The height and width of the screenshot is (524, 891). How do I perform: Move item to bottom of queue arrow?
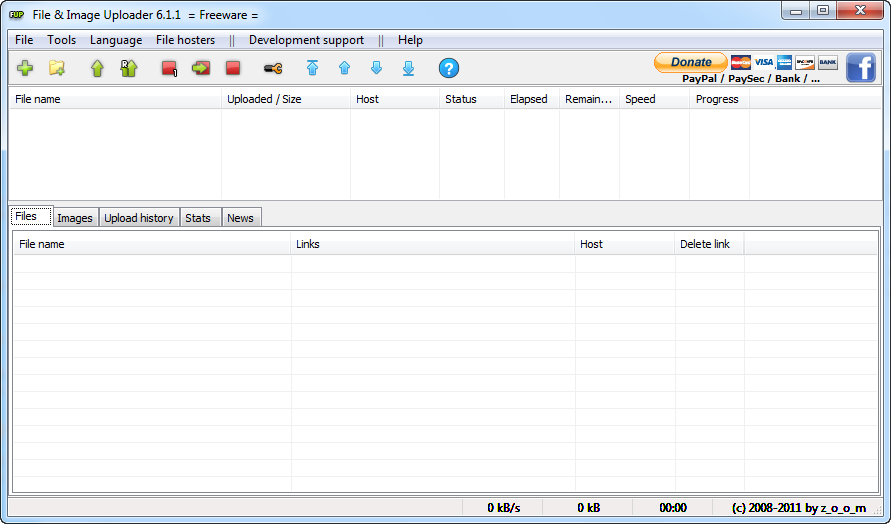[x=408, y=68]
